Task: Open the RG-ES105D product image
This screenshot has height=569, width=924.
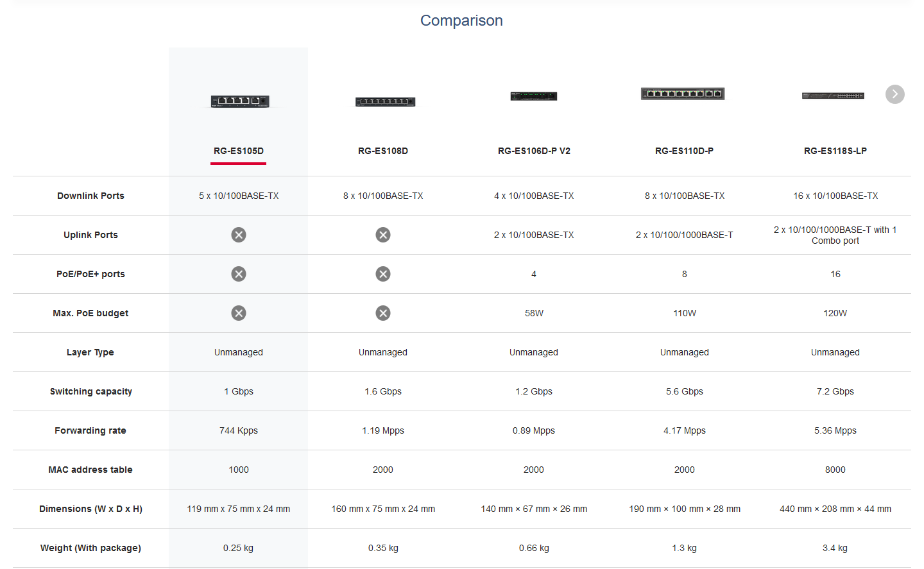Action: pyautogui.click(x=240, y=101)
